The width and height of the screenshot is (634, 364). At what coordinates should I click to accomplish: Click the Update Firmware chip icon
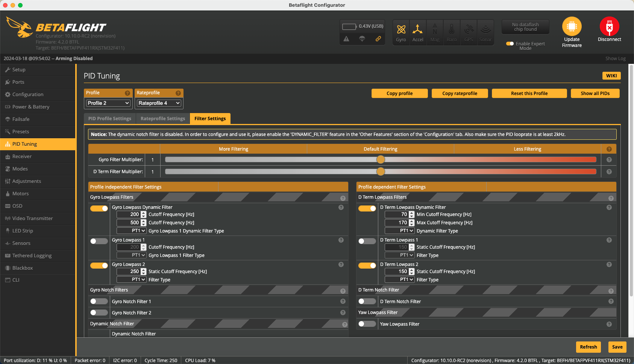coord(572,26)
